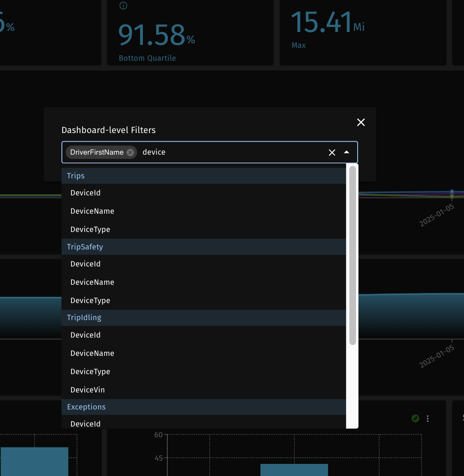This screenshot has width=464, height=476.
Task: Pick DeviceType under the Trips group
Action: coord(90,229)
